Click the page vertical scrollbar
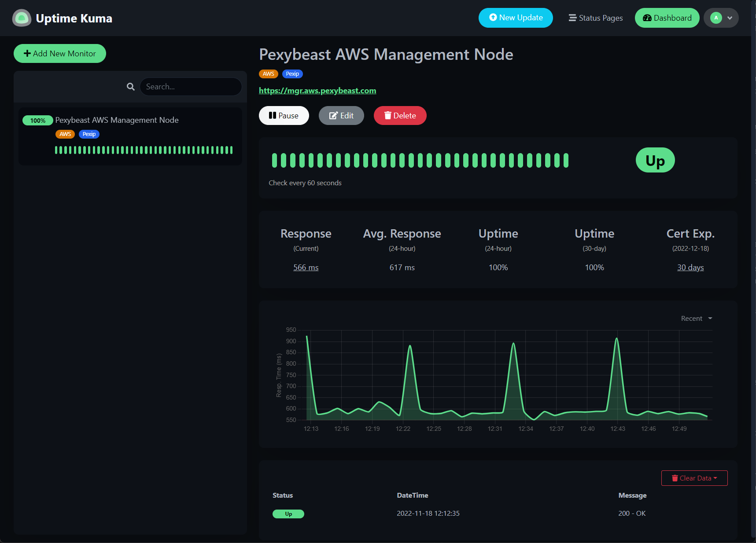Screen dimensions: 756x543 [753, 268]
